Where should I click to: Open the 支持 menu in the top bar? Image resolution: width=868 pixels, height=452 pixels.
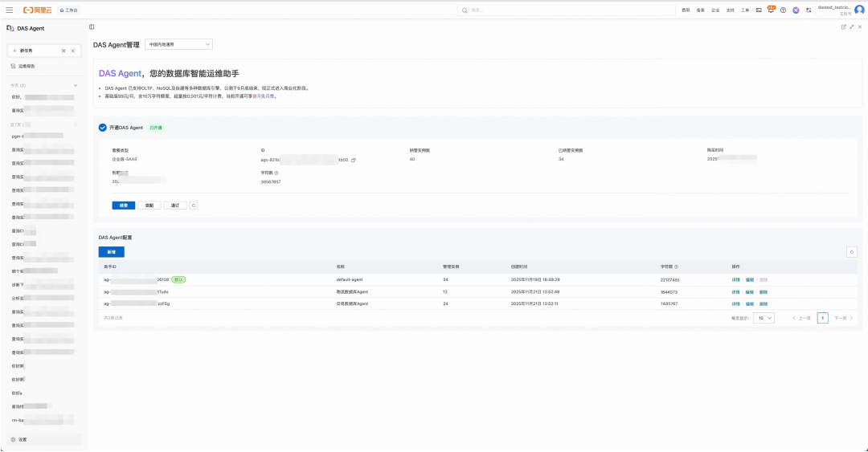click(x=730, y=10)
